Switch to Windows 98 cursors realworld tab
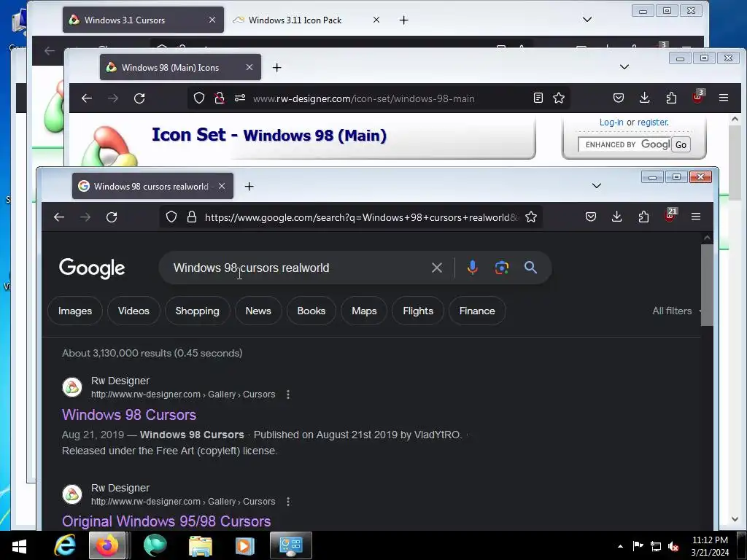Screen dimensions: 747x560 [x=152, y=186]
